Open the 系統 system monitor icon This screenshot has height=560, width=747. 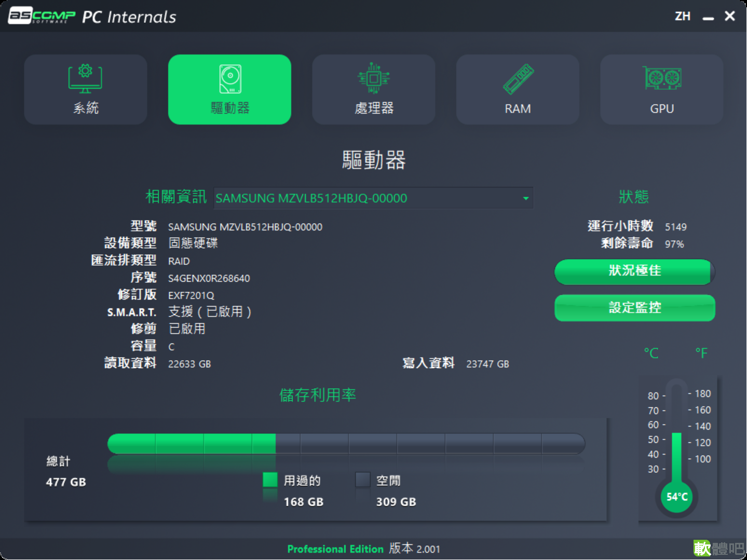86,78
